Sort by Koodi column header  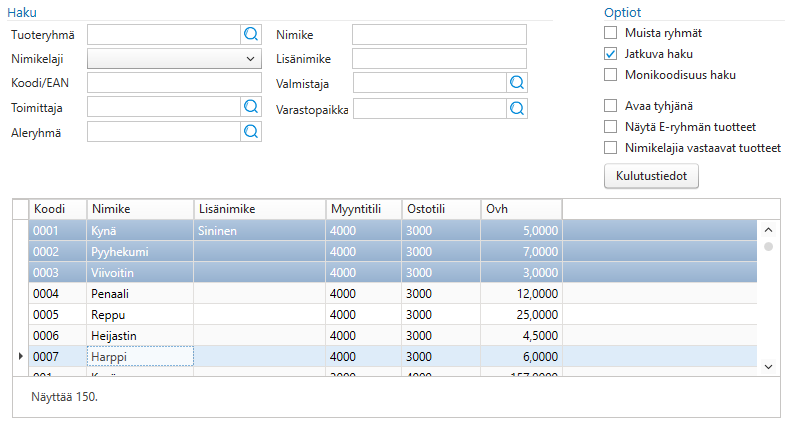[x=58, y=209]
